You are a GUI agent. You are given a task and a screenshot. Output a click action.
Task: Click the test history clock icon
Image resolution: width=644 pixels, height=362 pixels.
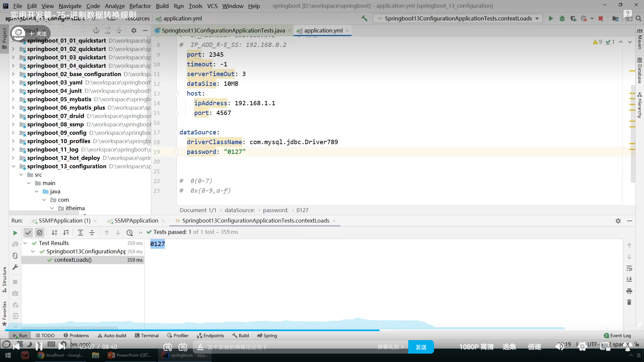click(130, 233)
